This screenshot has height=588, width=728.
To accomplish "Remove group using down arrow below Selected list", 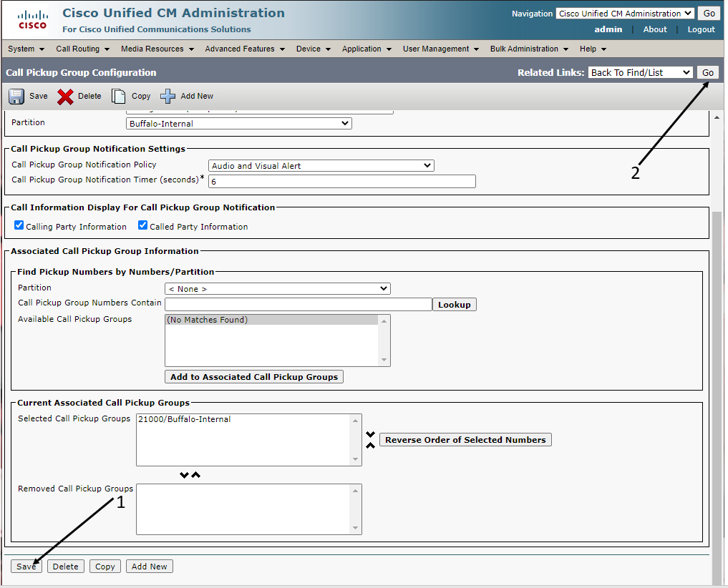I will click(x=184, y=475).
